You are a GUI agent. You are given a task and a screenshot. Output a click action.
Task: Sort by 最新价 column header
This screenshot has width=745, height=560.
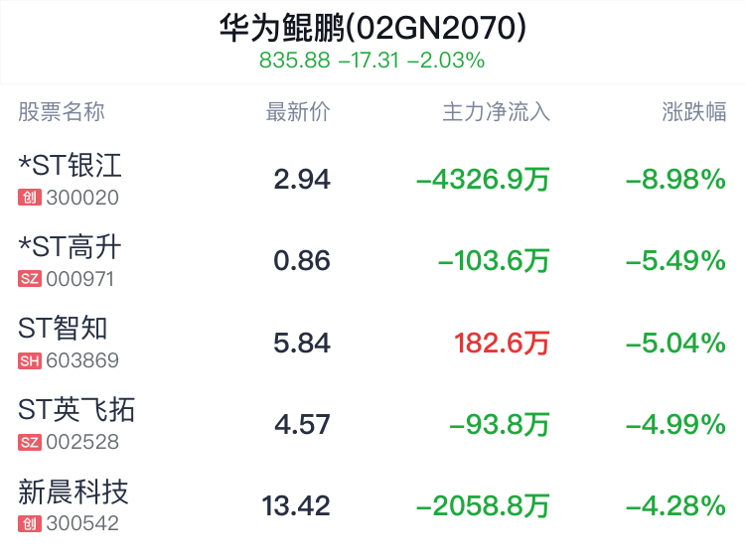[x=297, y=111]
